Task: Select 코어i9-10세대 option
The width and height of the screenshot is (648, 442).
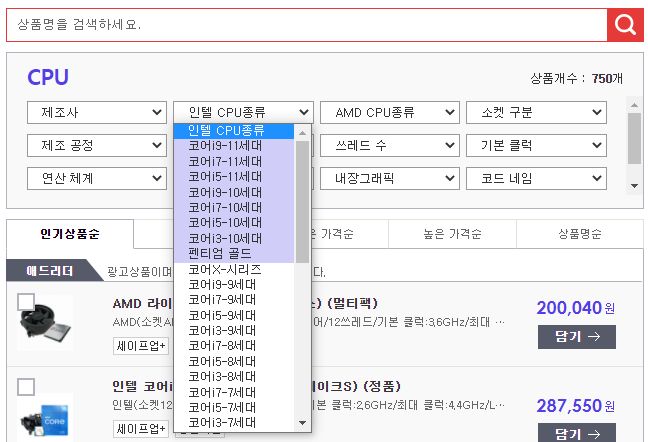Action: [234, 192]
